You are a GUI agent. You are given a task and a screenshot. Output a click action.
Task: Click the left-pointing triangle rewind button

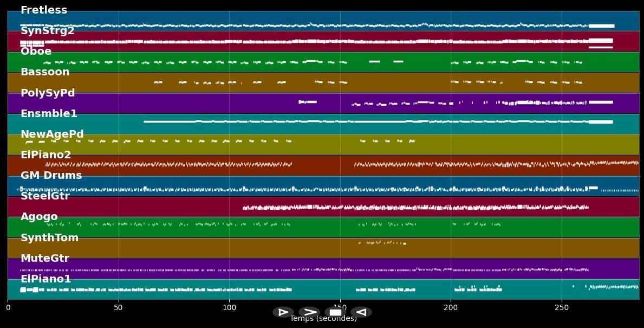tap(361, 312)
